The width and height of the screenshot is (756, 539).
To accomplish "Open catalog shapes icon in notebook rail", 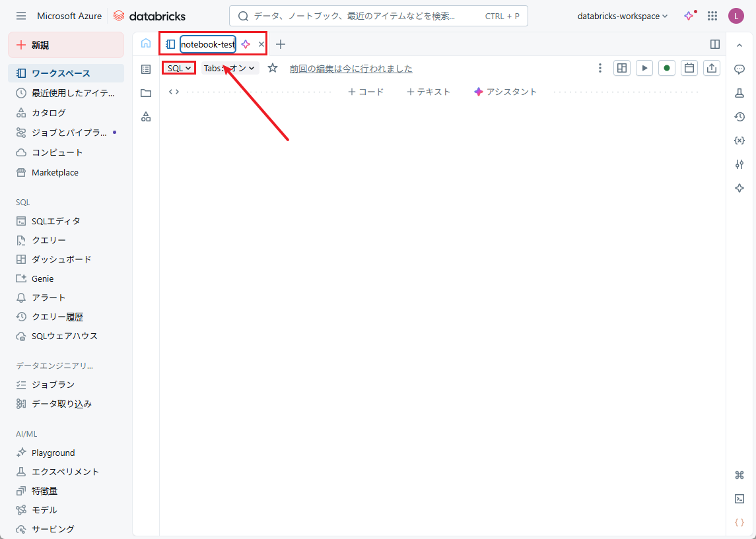I will pos(146,117).
